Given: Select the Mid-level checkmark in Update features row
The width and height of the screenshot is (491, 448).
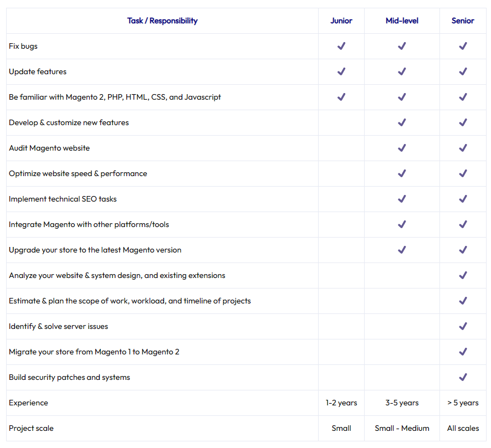Looking at the screenshot, I should pyautogui.click(x=402, y=71).
